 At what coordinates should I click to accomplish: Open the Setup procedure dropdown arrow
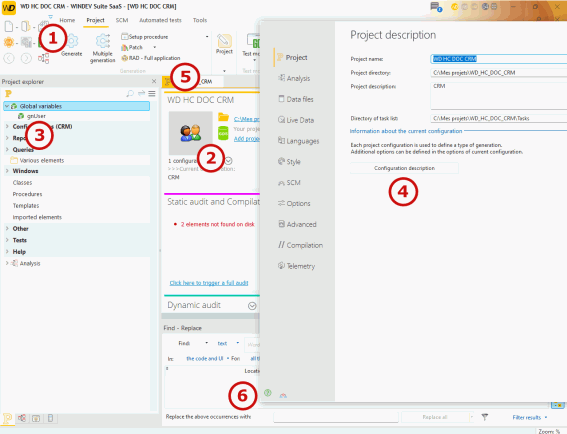click(x=207, y=37)
